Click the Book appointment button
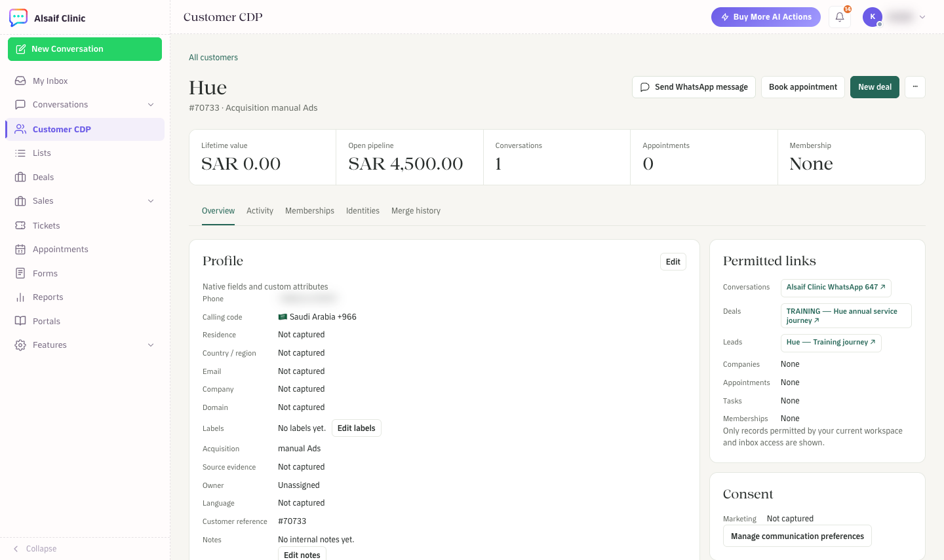The width and height of the screenshot is (944, 560). click(803, 87)
